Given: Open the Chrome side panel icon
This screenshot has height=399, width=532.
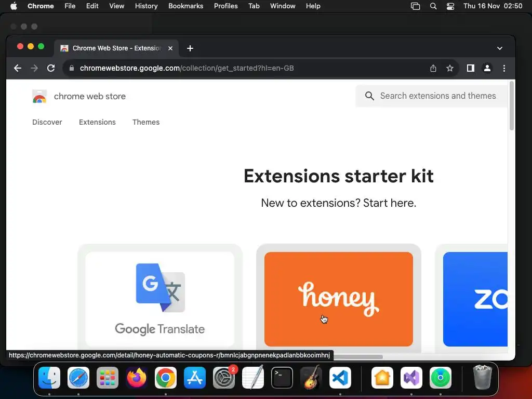Looking at the screenshot, I should coord(471,68).
